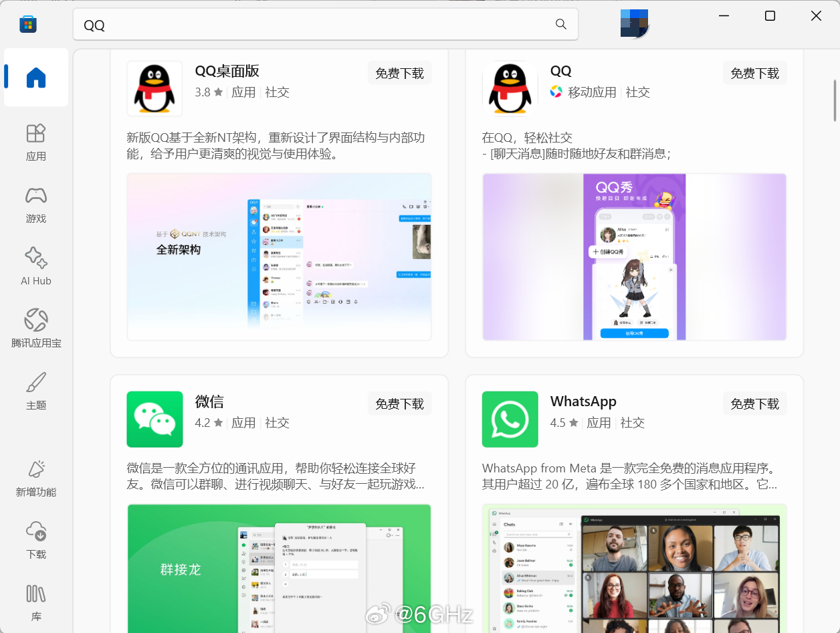Click the 社交 category under QQ桌面版

point(278,92)
